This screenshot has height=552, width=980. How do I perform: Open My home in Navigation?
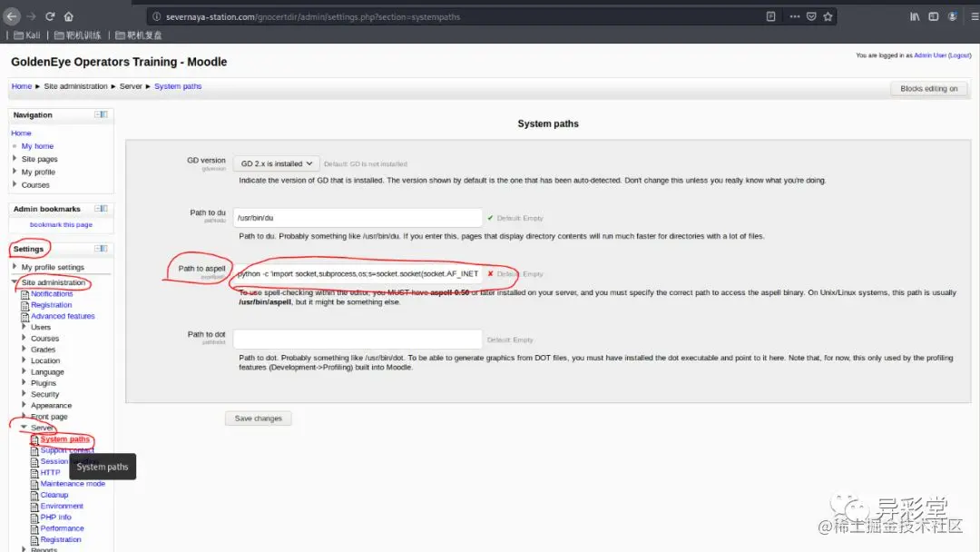[37, 146]
